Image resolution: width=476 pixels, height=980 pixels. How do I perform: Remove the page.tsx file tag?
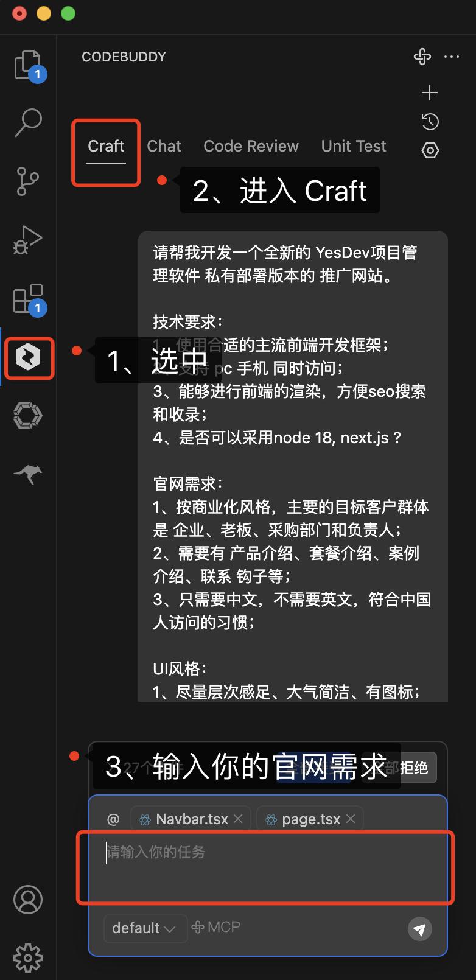[351, 819]
